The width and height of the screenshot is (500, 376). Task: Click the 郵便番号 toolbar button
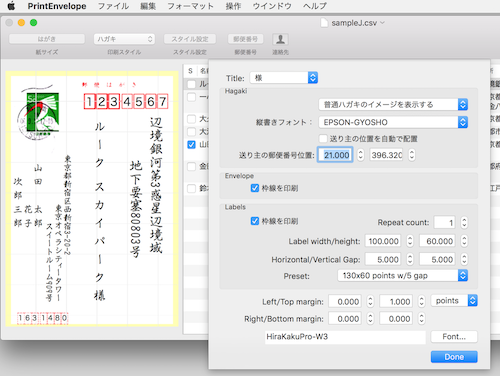pos(245,39)
